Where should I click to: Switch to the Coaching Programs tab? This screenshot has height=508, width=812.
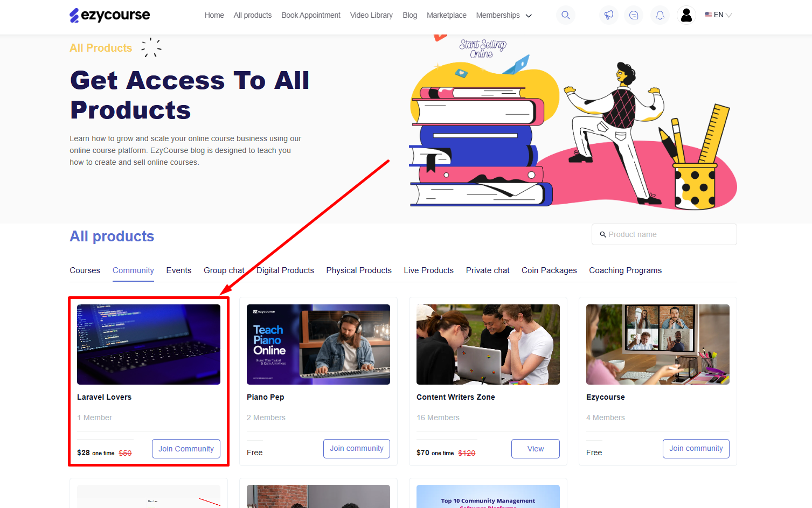(x=625, y=270)
